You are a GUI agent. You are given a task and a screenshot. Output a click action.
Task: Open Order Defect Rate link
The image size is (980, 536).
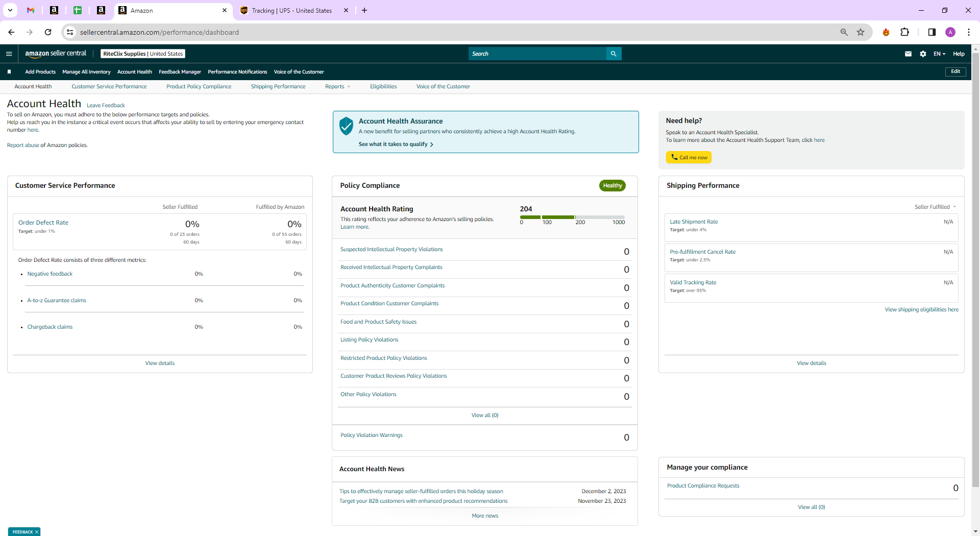coord(43,223)
